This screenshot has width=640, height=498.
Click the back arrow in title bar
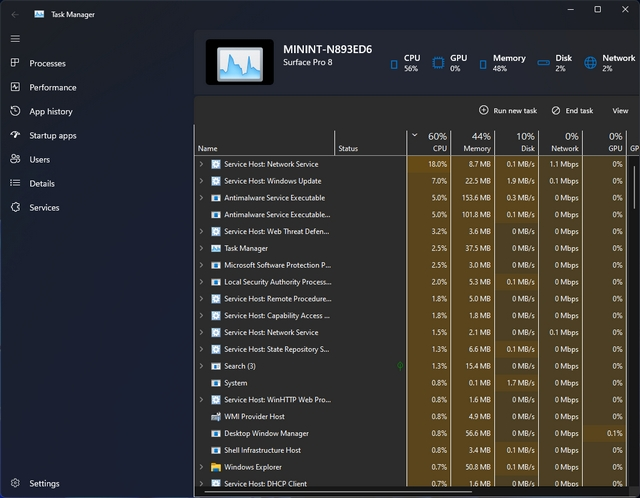pos(15,14)
